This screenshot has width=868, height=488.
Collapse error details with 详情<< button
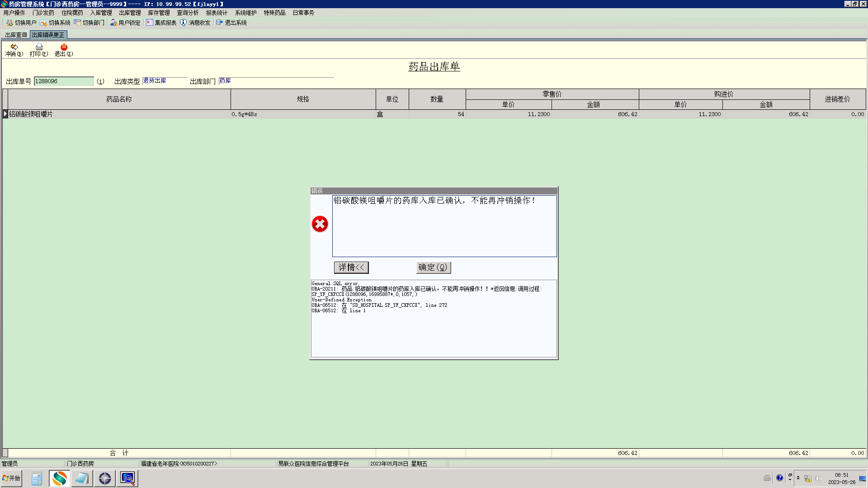(x=351, y=267)
